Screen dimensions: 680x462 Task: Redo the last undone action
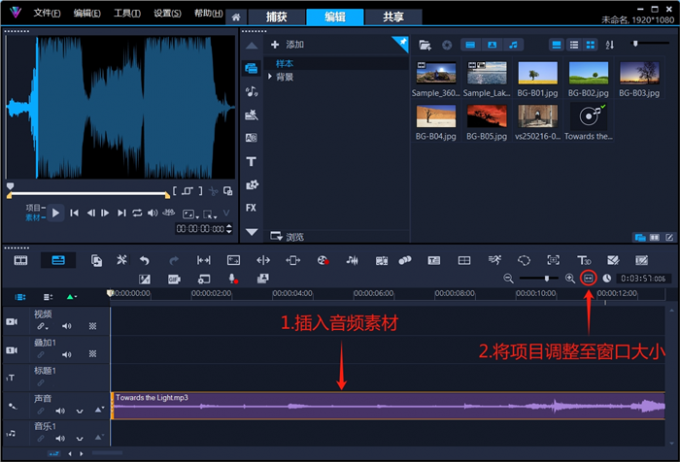click(x=173, y=260)
